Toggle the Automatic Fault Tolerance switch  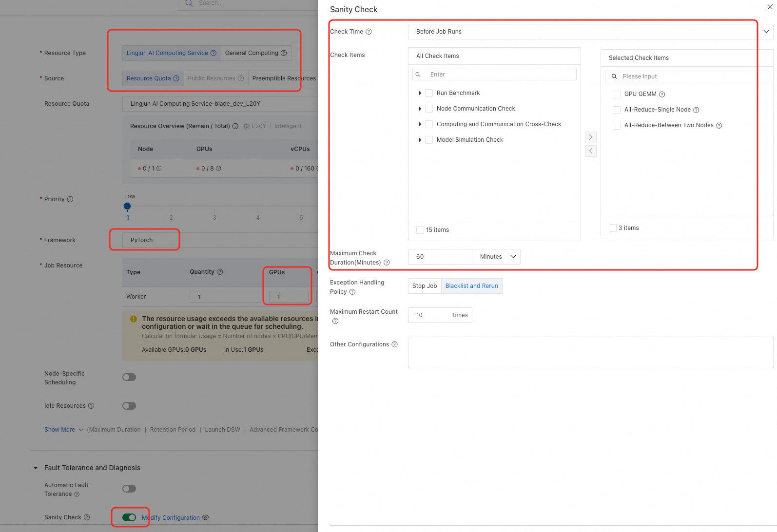click(129, 489)
